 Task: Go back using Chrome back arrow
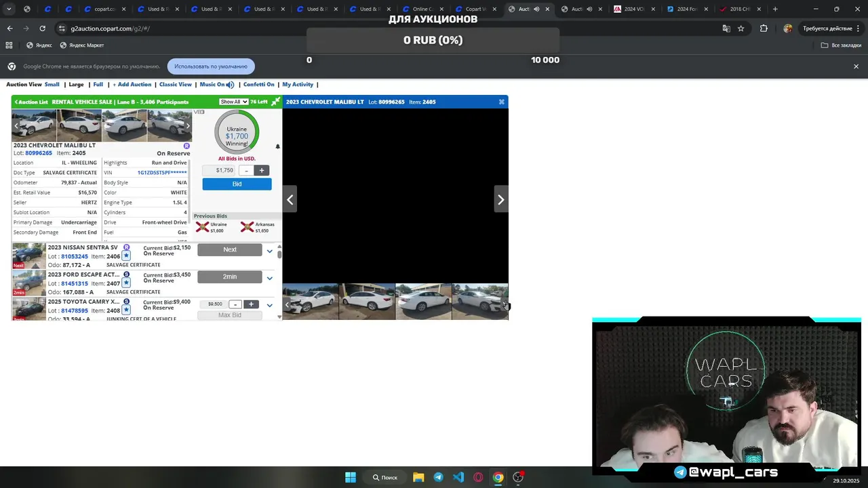tap(9, 28)
